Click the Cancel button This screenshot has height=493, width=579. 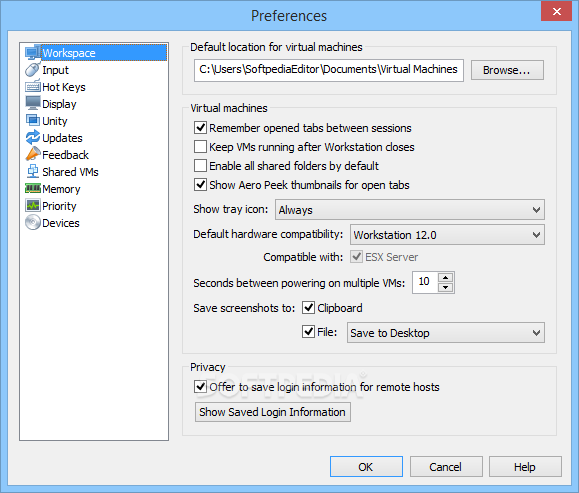pyautogui.click(x=446, y=466)
